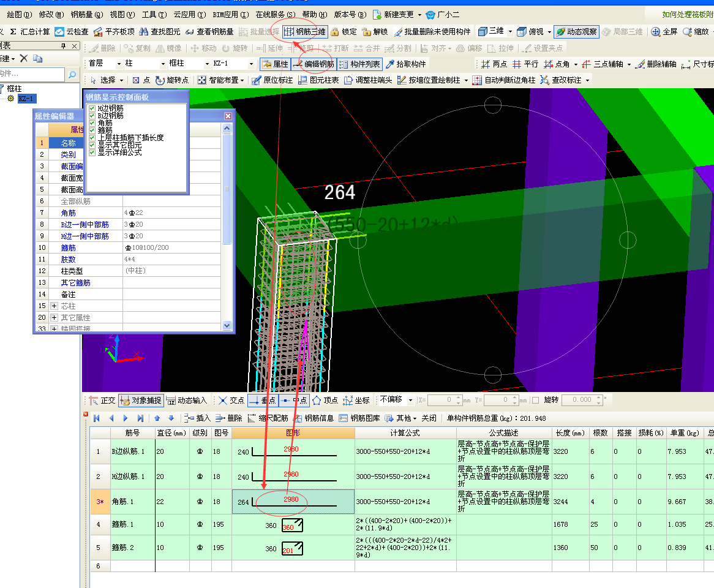Enable 交点 intersection snap
This screenshot has height=588, width=714.
(231, 401)
